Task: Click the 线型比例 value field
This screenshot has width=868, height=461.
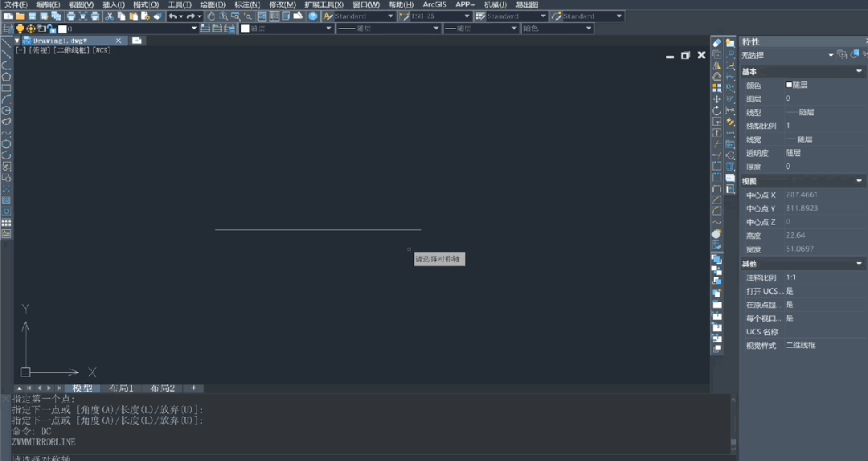Action: (x=820, y=126)
